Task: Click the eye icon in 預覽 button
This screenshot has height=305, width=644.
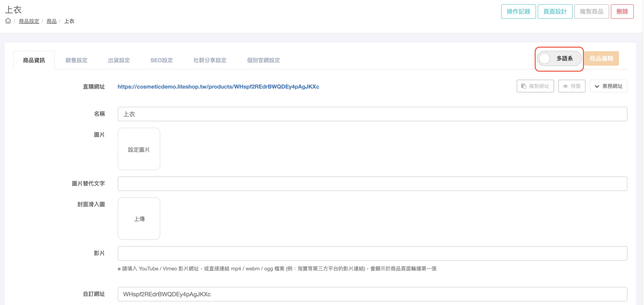Action: (x=566, y=86)
